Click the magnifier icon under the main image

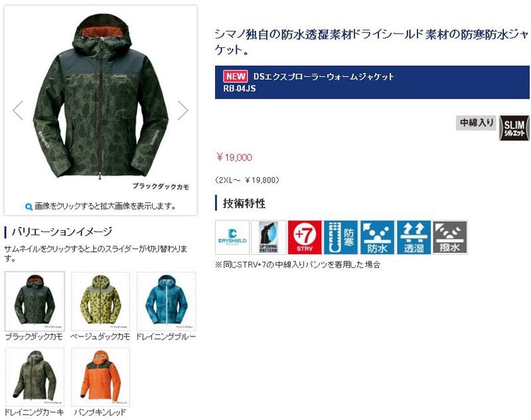(29, 206)
